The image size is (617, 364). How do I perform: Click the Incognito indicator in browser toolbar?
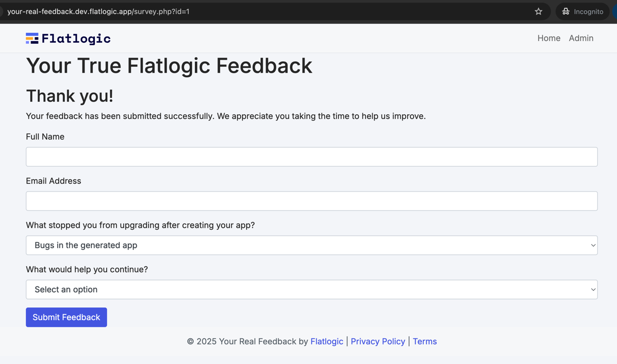582,11
